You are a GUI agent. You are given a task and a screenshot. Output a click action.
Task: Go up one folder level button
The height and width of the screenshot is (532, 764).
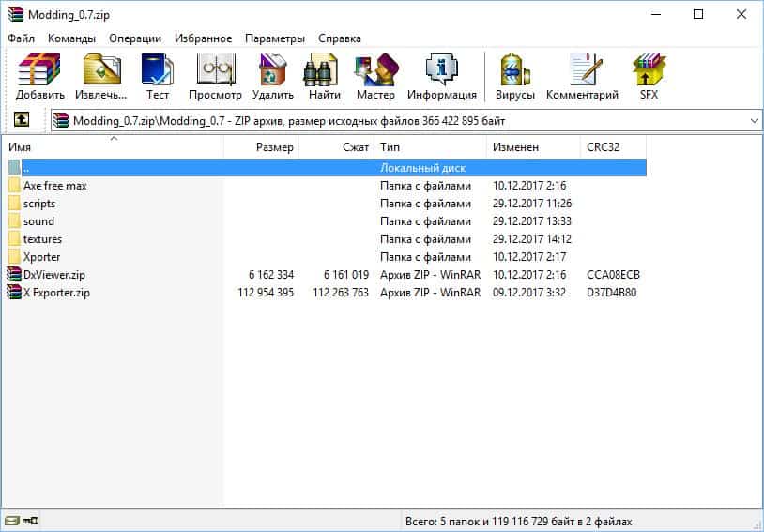point(22,120)
